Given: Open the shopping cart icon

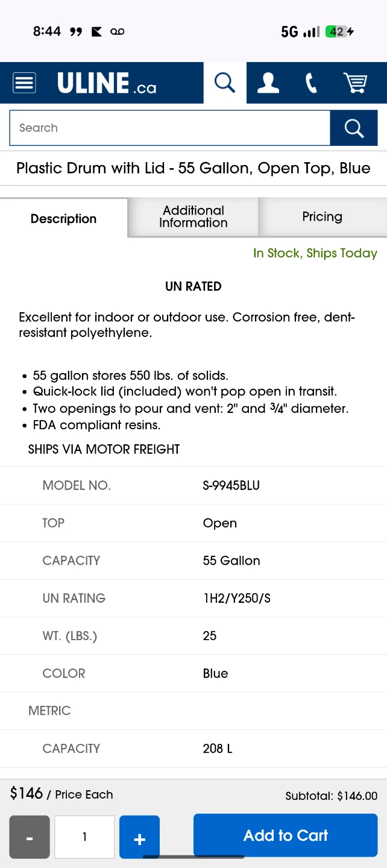Looking at the screenshot, I should (355, 83).
